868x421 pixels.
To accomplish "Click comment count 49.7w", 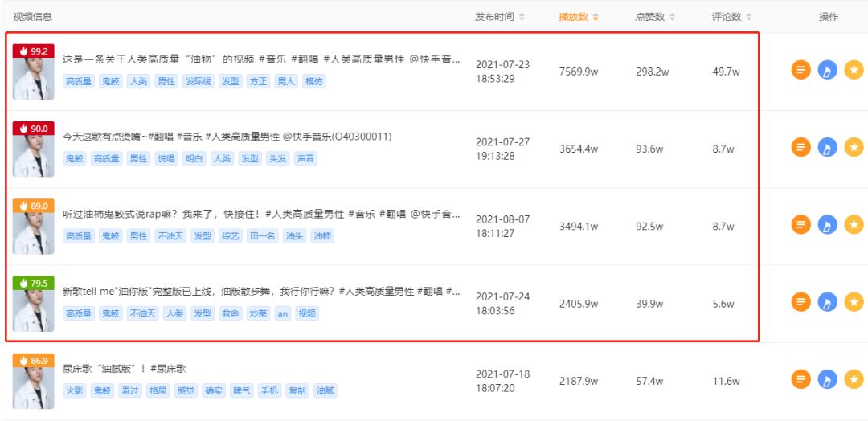I will tap(726, 72).
